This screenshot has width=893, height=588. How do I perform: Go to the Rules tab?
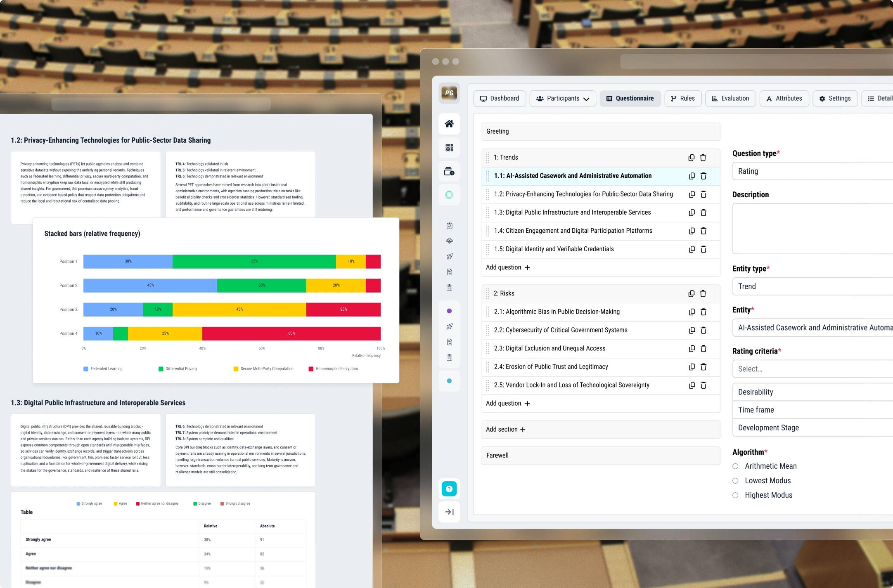683,99
